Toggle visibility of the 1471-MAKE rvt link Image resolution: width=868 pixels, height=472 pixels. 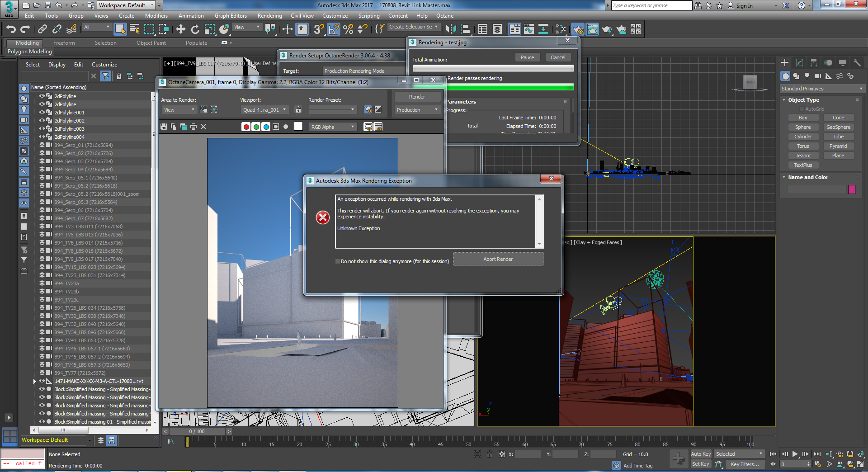click(42, 381)
